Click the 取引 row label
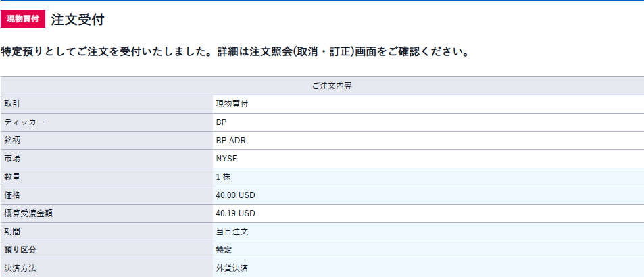 pos(12,104)
